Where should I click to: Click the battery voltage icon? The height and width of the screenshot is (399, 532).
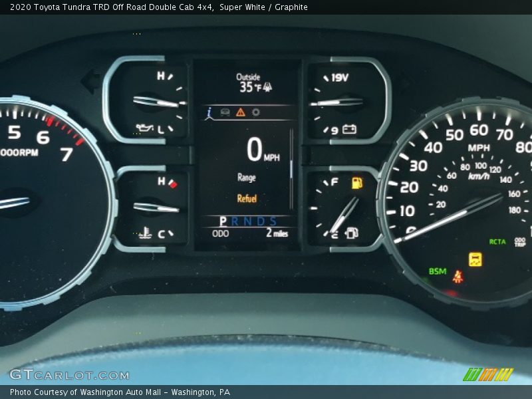point(349,129)
